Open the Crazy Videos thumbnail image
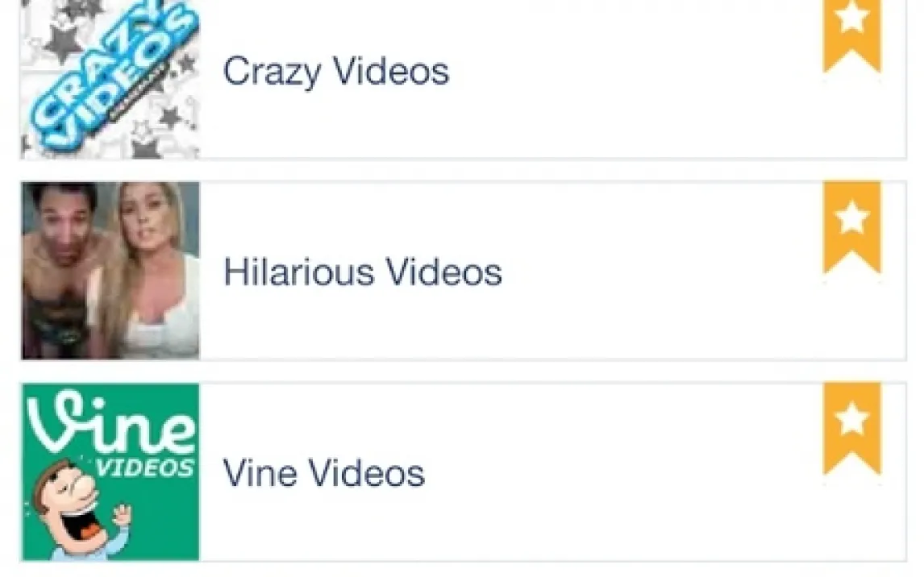This screenshot has width=924, height=577. pos(110,79)
